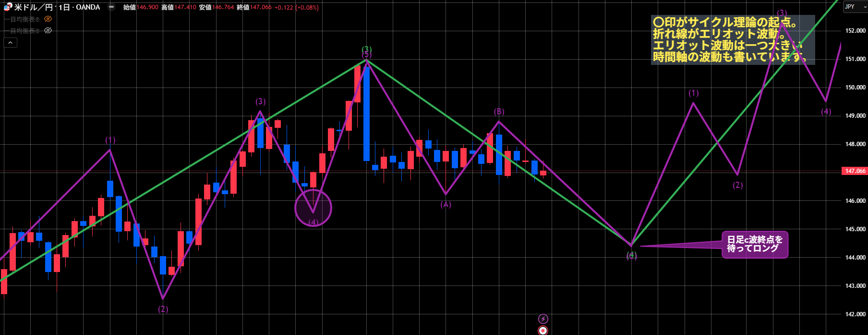
Task: Click the red 147.066 current price label
Action: (x=855, y=171)
